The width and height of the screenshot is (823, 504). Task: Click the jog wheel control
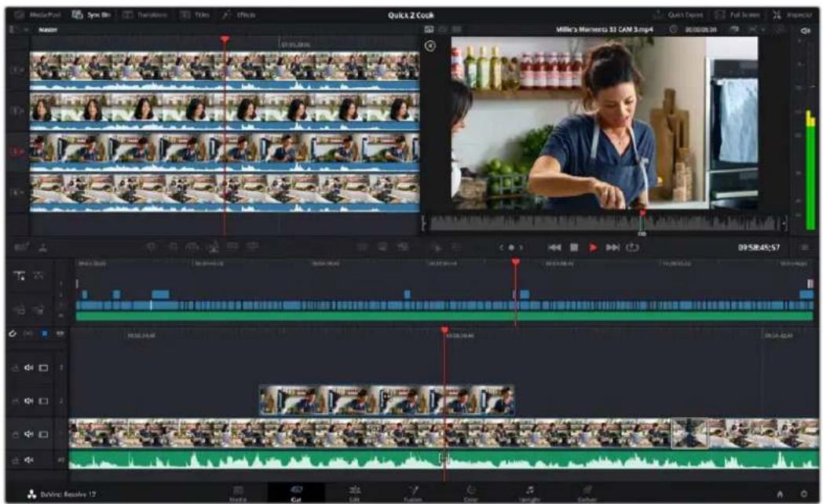point(510,247)
